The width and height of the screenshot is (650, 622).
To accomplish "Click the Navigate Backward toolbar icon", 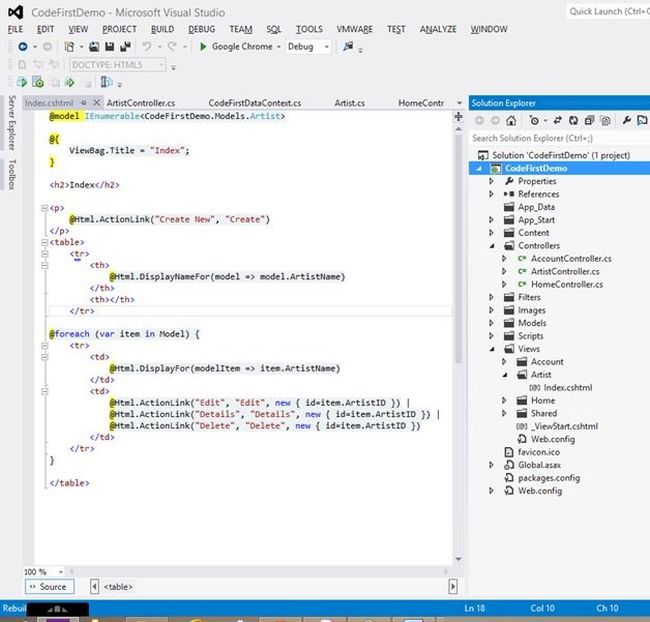I will pos(23,47).
